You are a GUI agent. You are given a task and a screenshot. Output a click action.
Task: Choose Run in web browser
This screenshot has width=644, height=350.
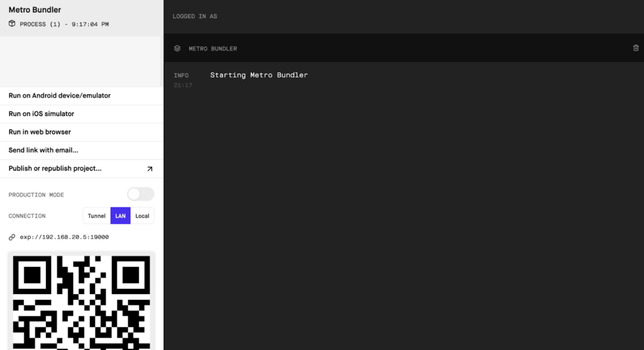(82, 132)
